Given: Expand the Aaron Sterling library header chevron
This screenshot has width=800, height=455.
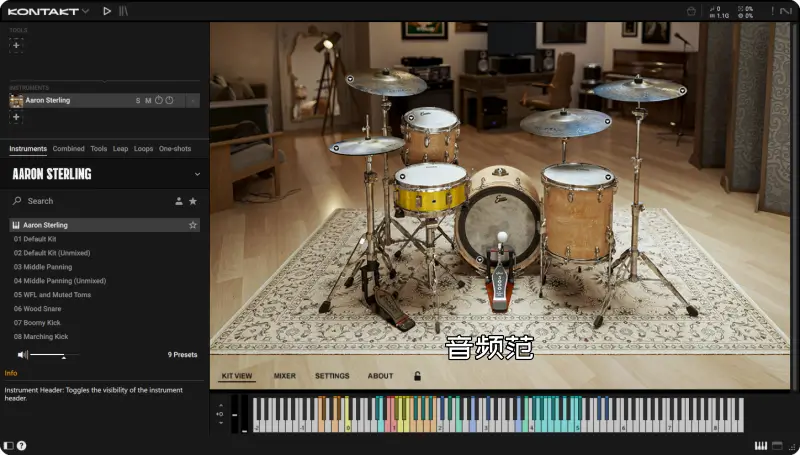Looking at the screenshot, I should (x=196, y=174).
